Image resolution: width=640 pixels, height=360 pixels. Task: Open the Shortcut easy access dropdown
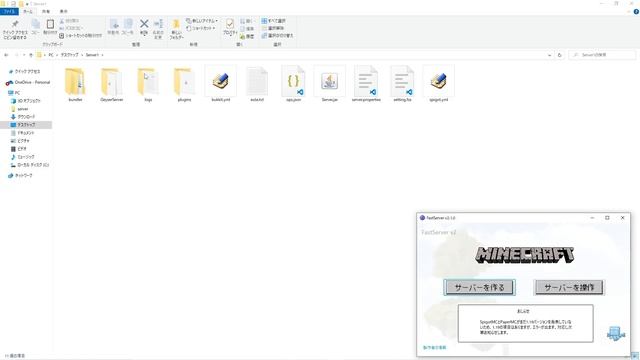pos(200,28)
